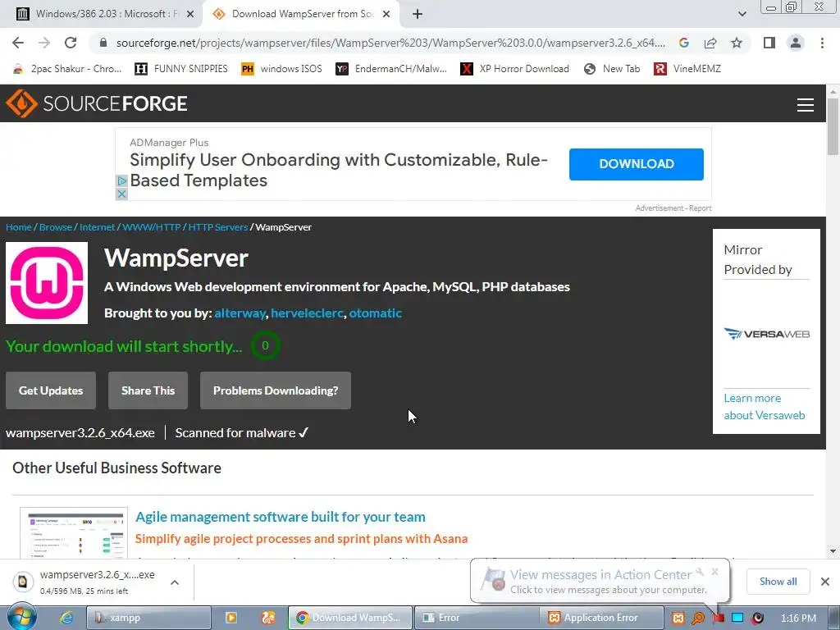Share this page using the share icon

710,43
